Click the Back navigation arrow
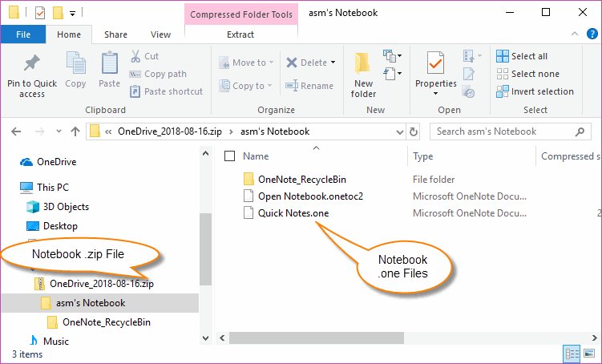602x364 pixels. (16, 131)
